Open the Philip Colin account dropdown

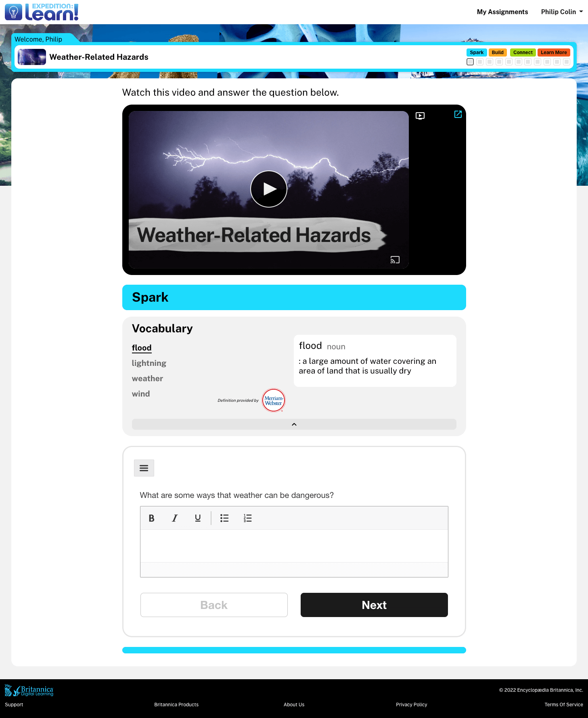(x=561, y=12)
